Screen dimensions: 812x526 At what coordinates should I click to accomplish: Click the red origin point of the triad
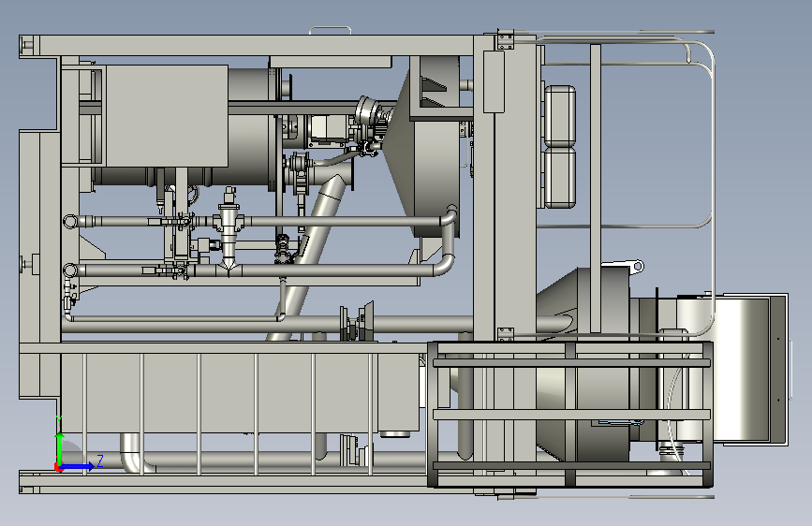click(58, 468)
